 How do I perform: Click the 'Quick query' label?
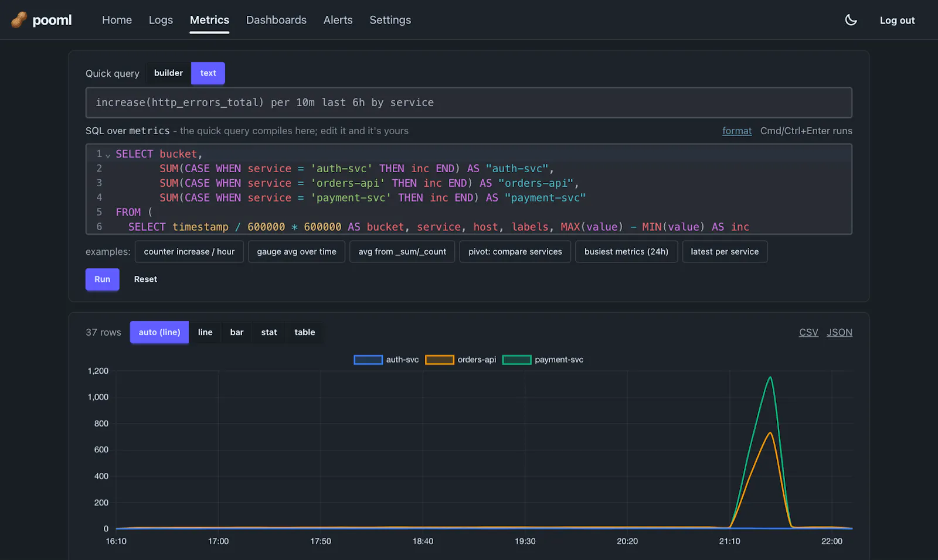[x=113, y=73]
